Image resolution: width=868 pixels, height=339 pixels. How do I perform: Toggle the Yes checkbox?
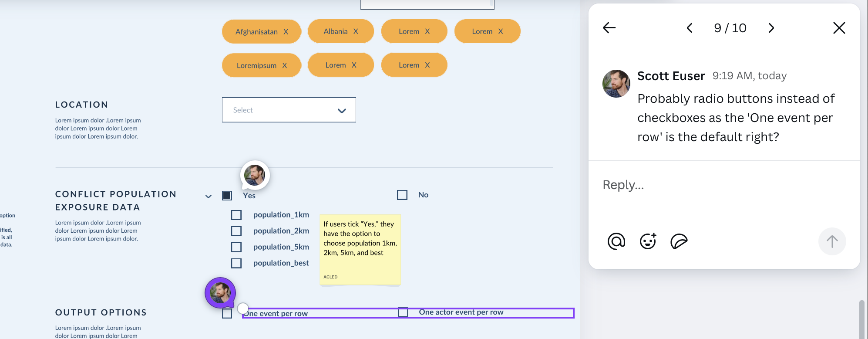pos(227,195)
